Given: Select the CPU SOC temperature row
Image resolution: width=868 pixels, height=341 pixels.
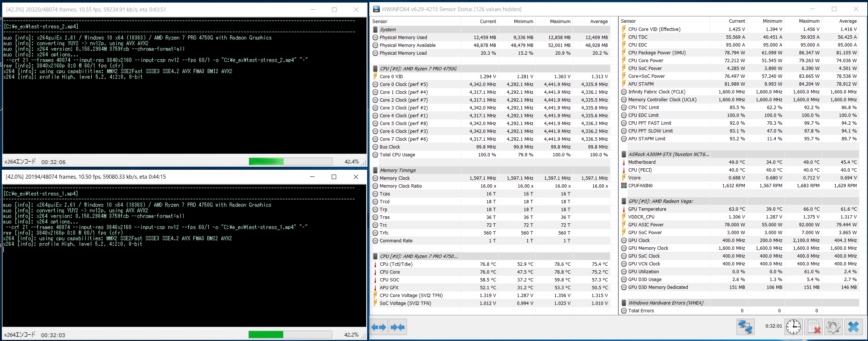Looking at the screenshot, I should (x=491, y=280).
